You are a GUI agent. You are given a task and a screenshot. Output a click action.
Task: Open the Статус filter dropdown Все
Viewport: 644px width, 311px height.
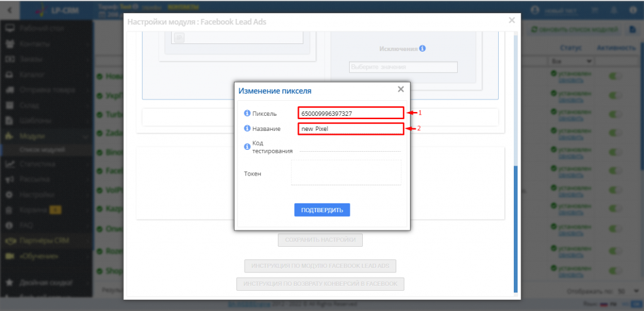click(x=570, y=61)
